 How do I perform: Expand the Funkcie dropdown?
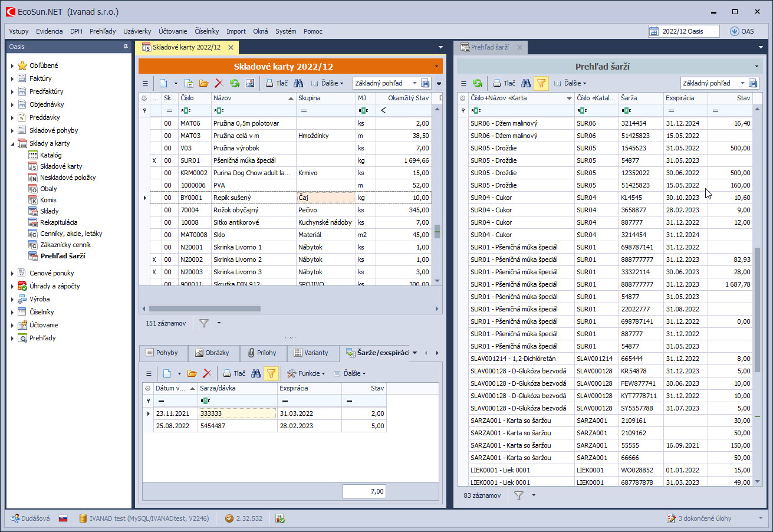click(x=307, y=373)
